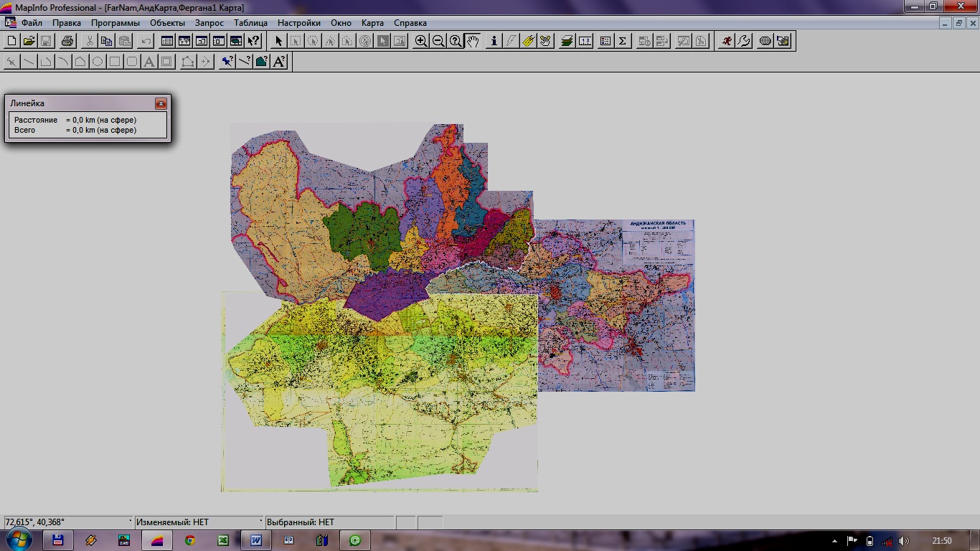Expand the Изменяемый editable layer selector

point(261,522)
